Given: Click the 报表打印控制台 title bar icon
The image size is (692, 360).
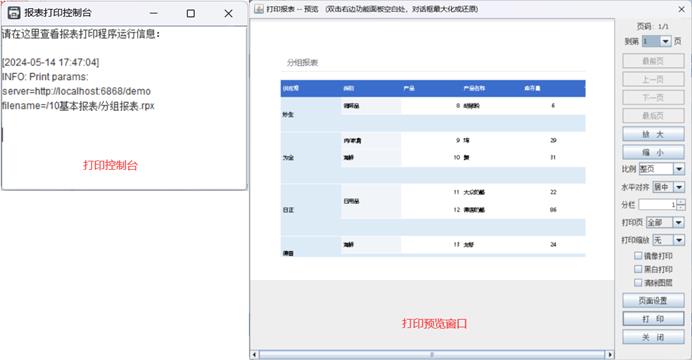Looking at the screenshot, I should 14,13.
